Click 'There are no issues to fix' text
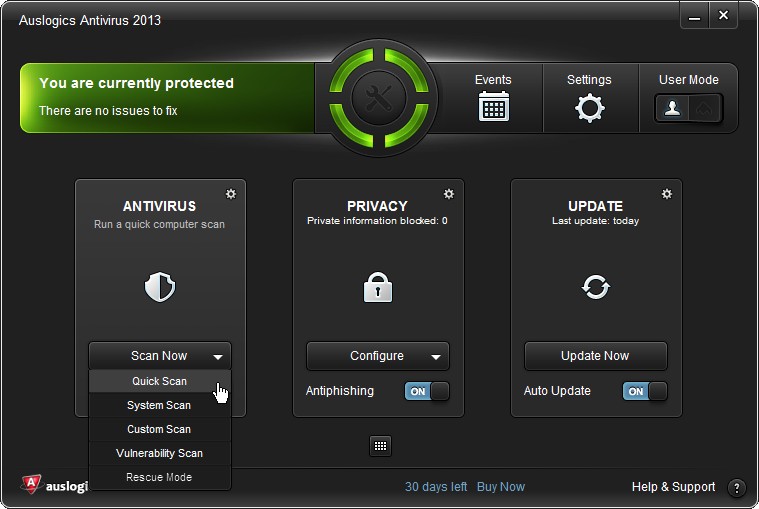 (x=108, y=111)
